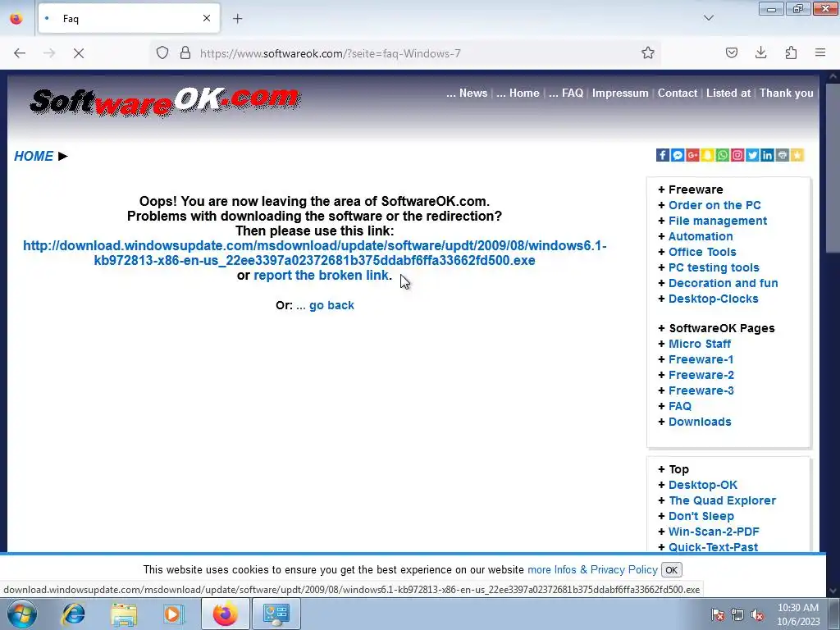Image resolution: width=840 pixels, height=630 pixels.
Task: Click network tray icon
Action: [x=737, y=614]
